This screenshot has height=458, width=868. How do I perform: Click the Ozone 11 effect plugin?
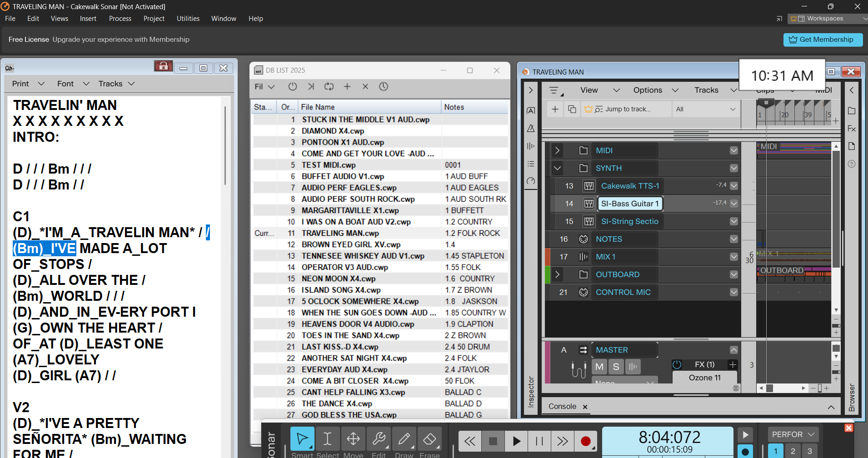(x=704, y=378)
